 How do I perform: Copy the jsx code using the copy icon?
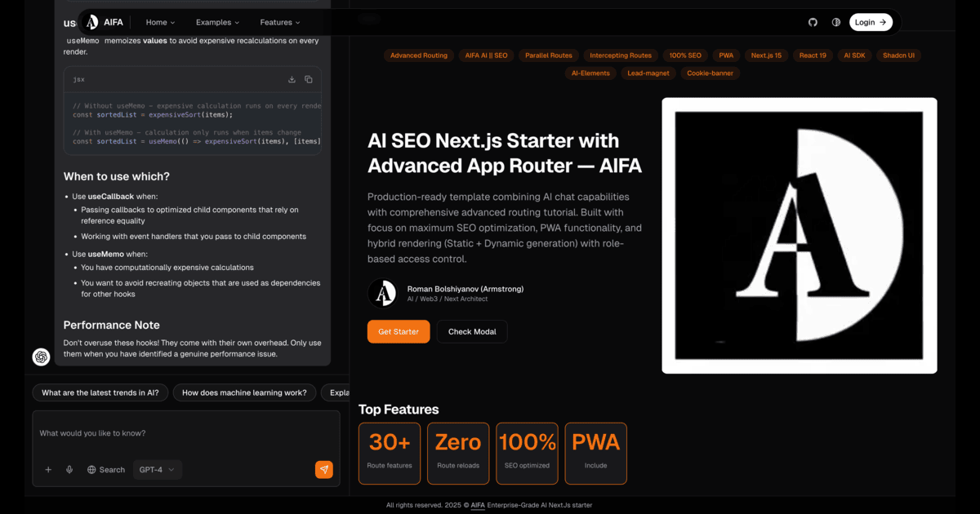(x=309, y=79)
